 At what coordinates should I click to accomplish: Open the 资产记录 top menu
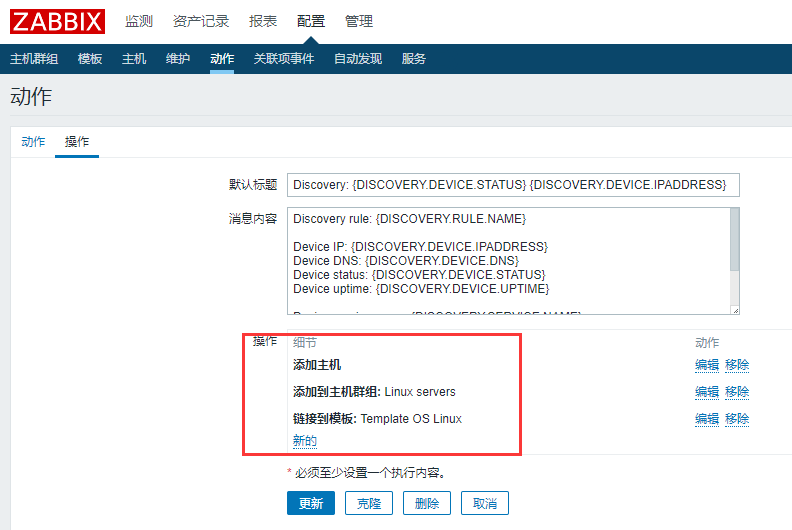200,21
